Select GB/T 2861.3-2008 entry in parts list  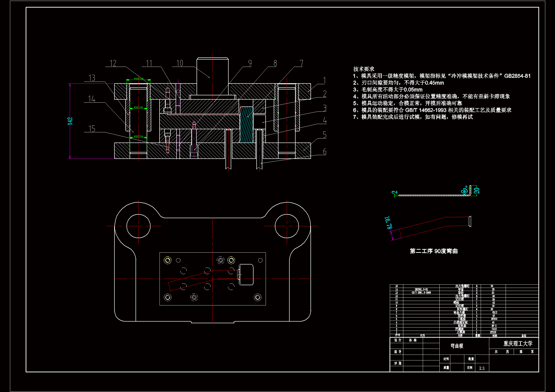pyautogui.click(x=421, y=292)
